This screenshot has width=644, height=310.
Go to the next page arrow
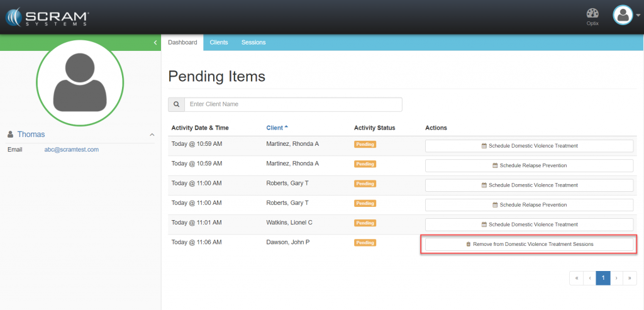616,278
